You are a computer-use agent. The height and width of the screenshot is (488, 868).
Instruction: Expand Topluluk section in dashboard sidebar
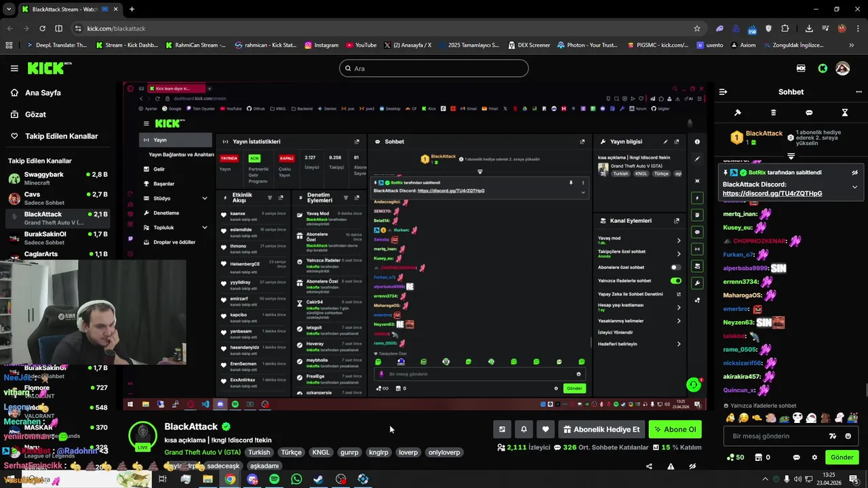[x=204, y=228]
